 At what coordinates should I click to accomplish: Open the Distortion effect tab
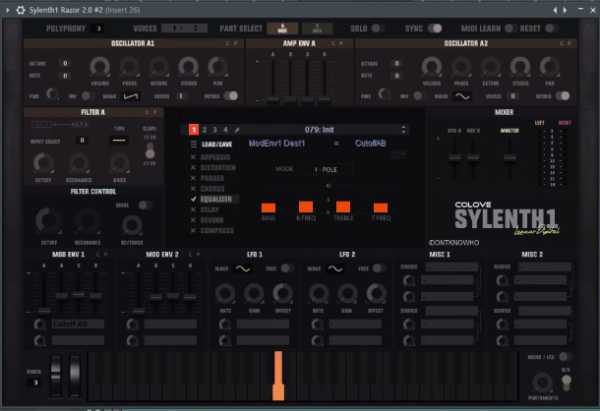tap(218, 168)
